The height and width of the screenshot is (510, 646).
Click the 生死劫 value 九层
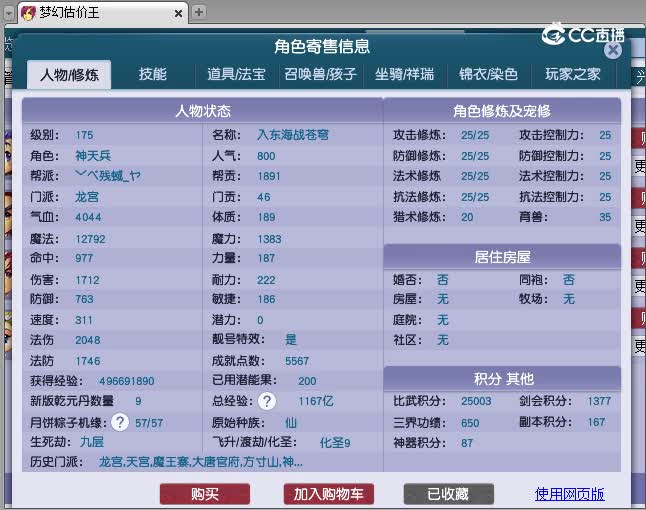pyautogui.click(x=92, y=442)
